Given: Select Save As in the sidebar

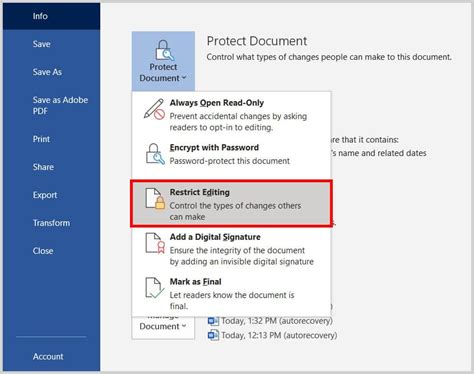Looking at the screenshot, I should [x=47, y=72].
